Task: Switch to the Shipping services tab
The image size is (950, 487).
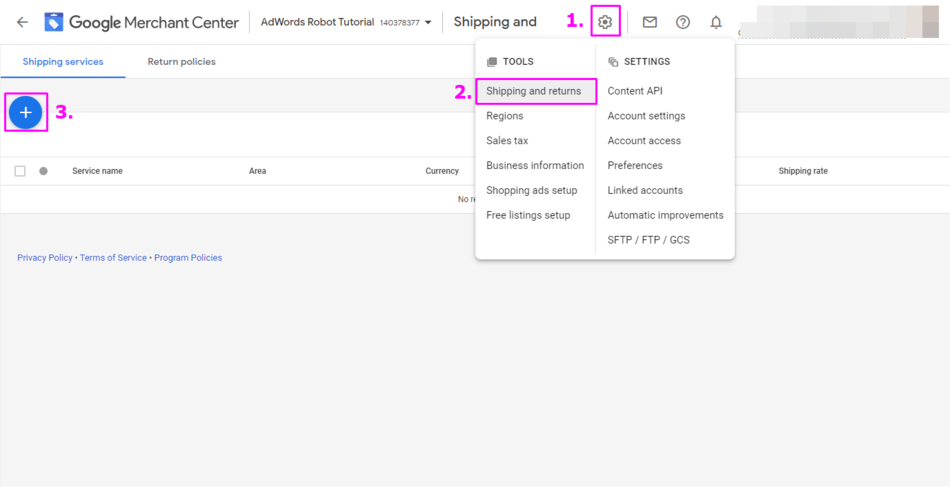Action: 63,62
